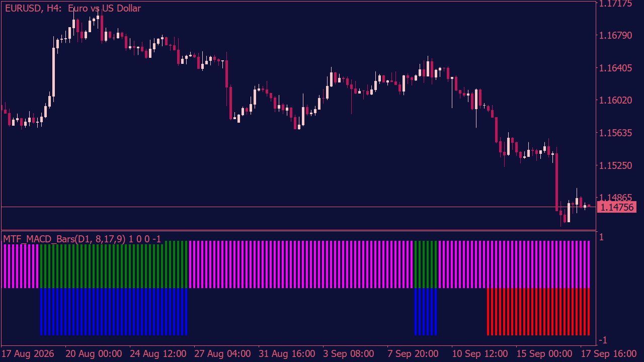The height and width of the screenshot is (362, 644).
Task: Click the red histogram block in indicator
Action: [538, 312]
